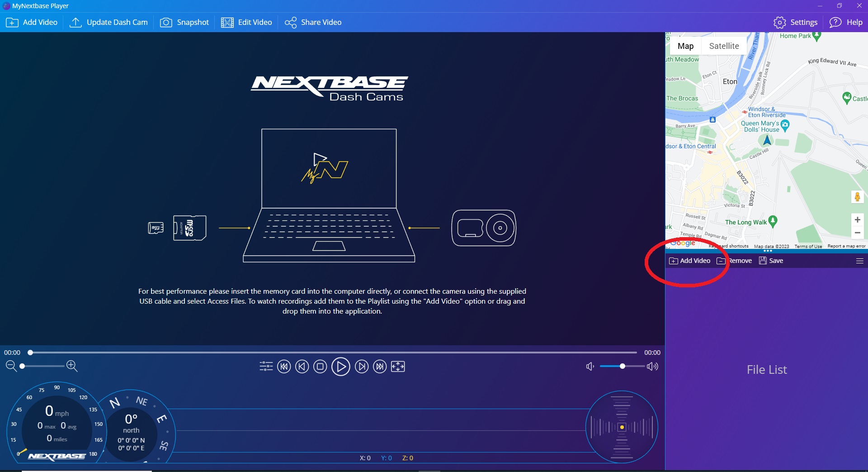Step forward one frame
868x472 pixels.
362,367
